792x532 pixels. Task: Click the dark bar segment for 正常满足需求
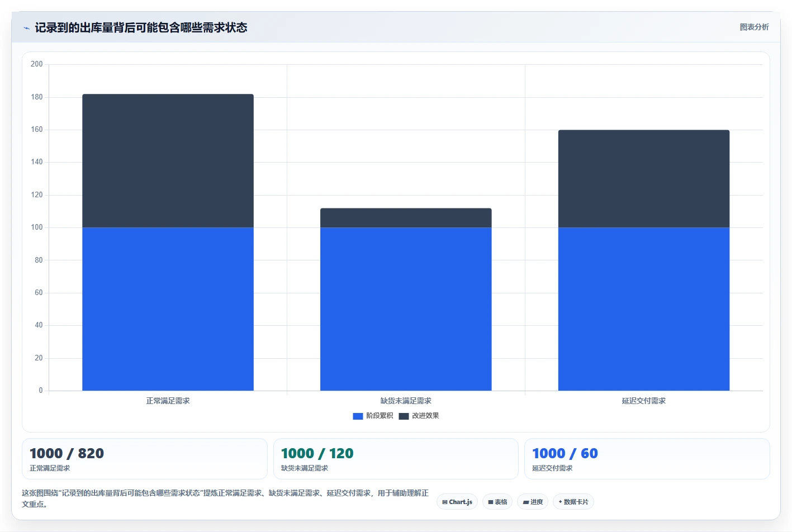[x=168, y=161]
